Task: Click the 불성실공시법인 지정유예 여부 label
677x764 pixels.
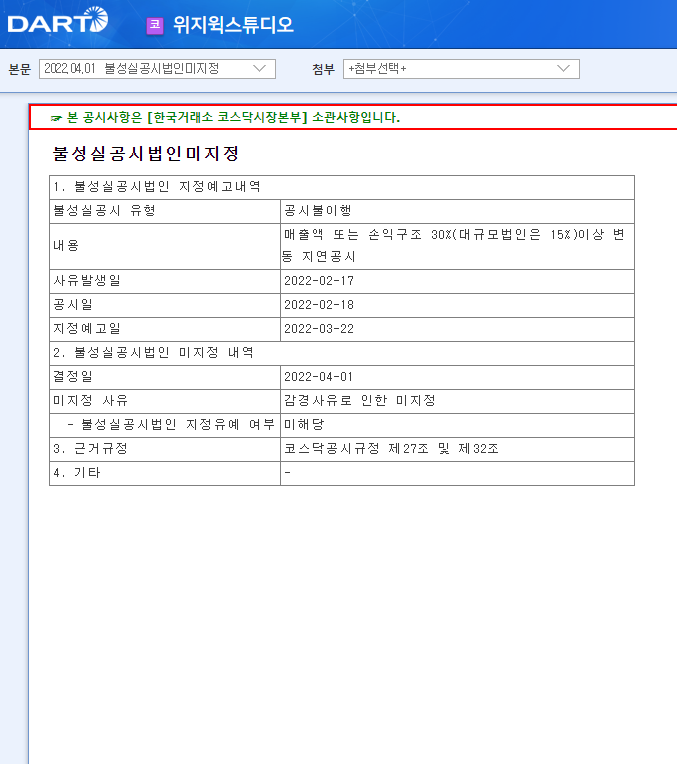Action: click(171, 424)
